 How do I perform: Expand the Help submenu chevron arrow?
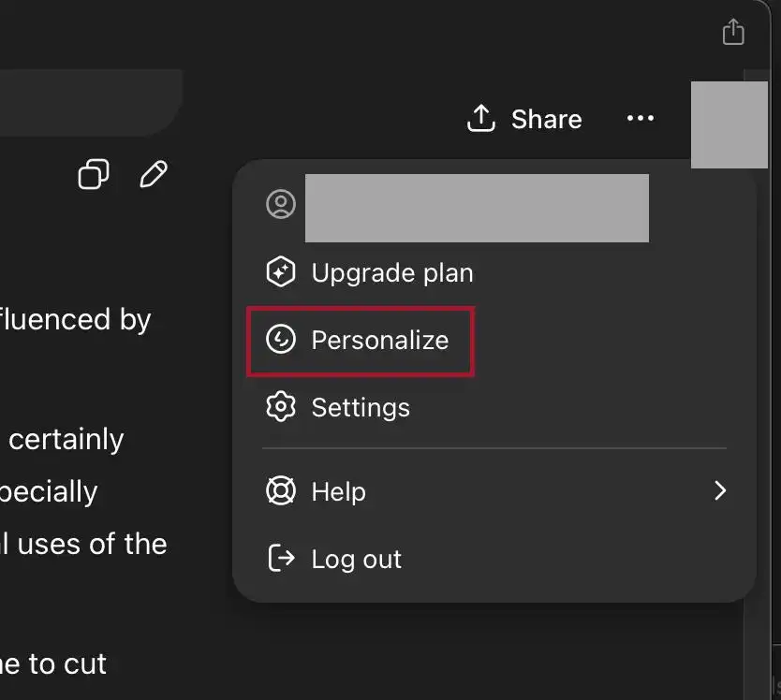719,491
